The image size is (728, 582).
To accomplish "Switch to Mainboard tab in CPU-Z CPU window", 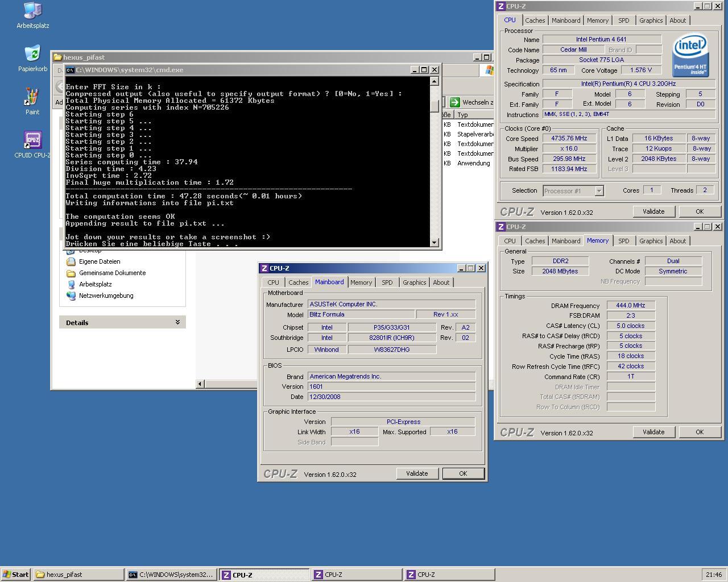I will [x=566, y=20].
